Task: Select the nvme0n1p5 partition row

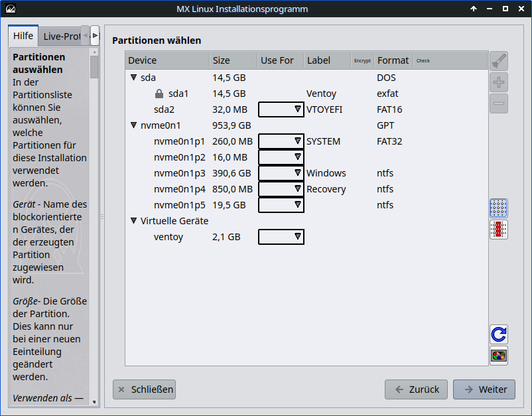Action: 306,205
